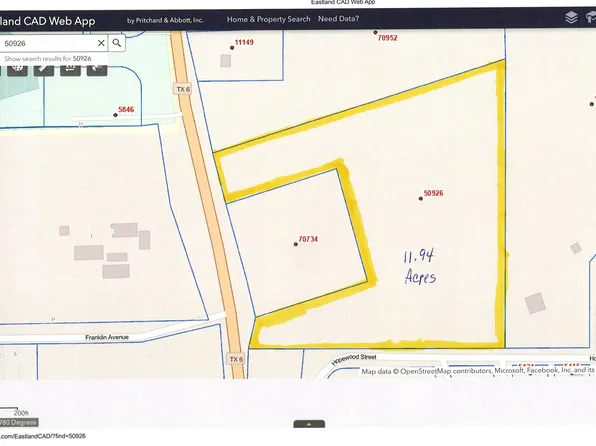Select parcel label 70952 on map
The image size is (596, 446).
(387, 38)
